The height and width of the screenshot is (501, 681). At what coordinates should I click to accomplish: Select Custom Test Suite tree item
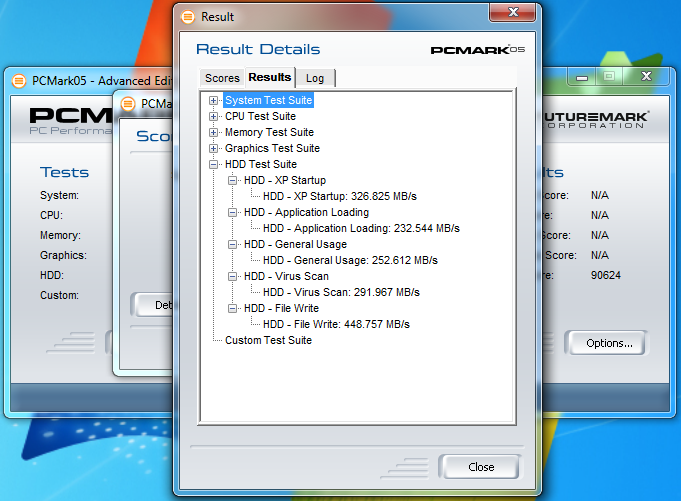[268, 340]
